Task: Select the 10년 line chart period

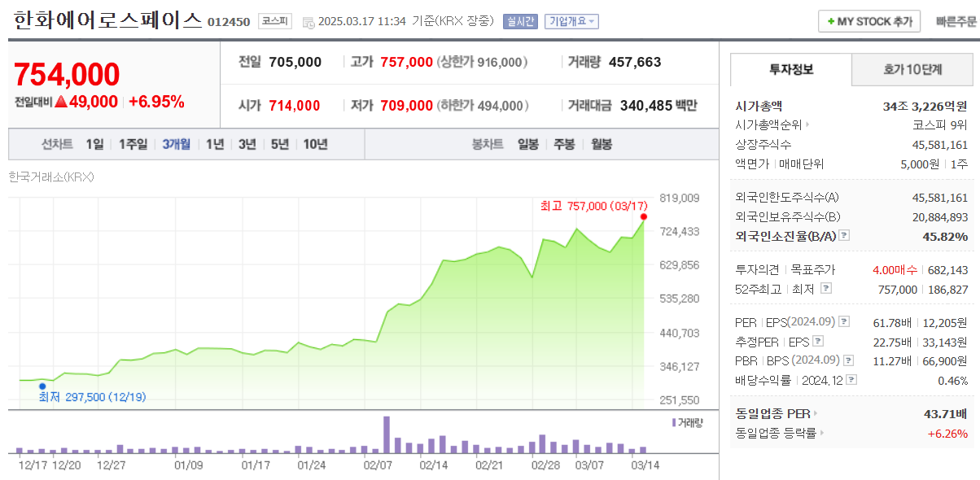Action: pyautogui.click(x=315, y=144)
